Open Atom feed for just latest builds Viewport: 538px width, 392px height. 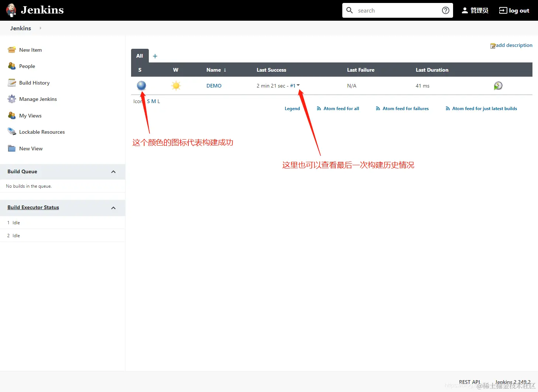pos(484,109)
